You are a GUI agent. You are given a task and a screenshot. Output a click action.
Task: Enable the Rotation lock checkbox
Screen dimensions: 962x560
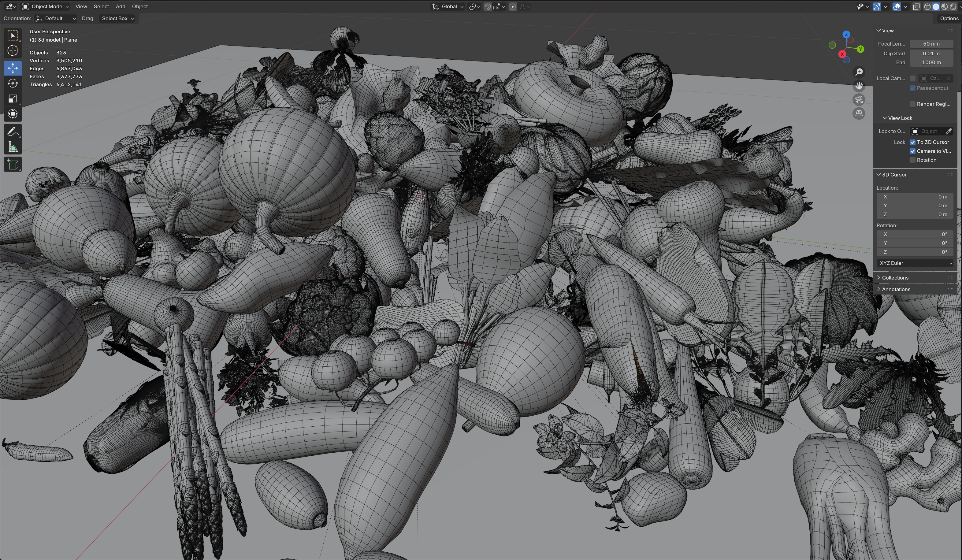[913, 160]
